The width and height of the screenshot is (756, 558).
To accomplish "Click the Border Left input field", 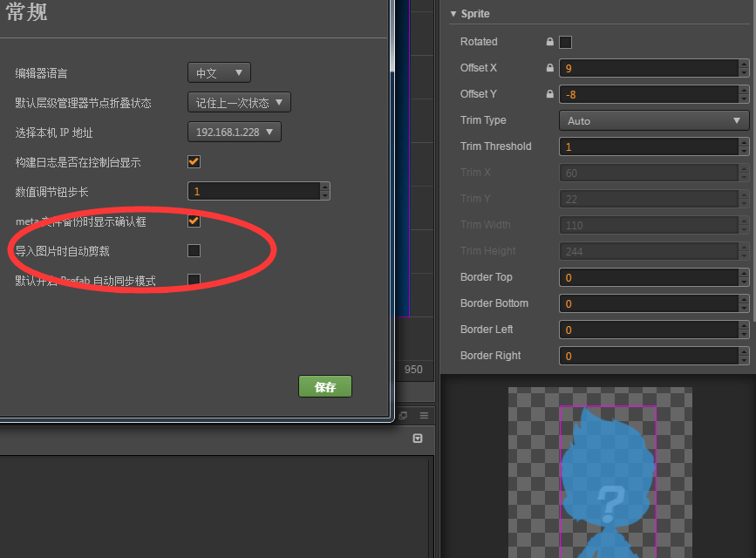I will point(649,330).
